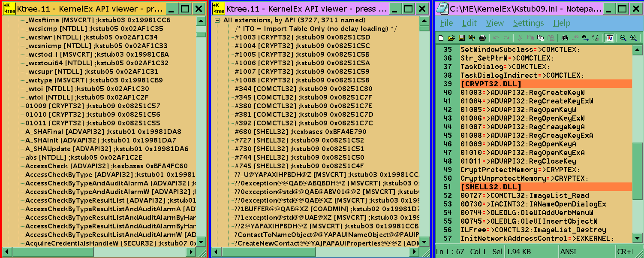Select '_wcstoui64 [NTDLL]' row
Viewport: 644px width, 258px height.
97,63
